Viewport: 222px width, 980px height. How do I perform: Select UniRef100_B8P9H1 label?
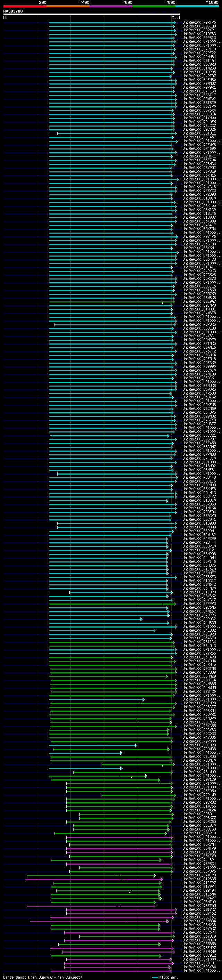pyautogui.click(x=199, y=531)
